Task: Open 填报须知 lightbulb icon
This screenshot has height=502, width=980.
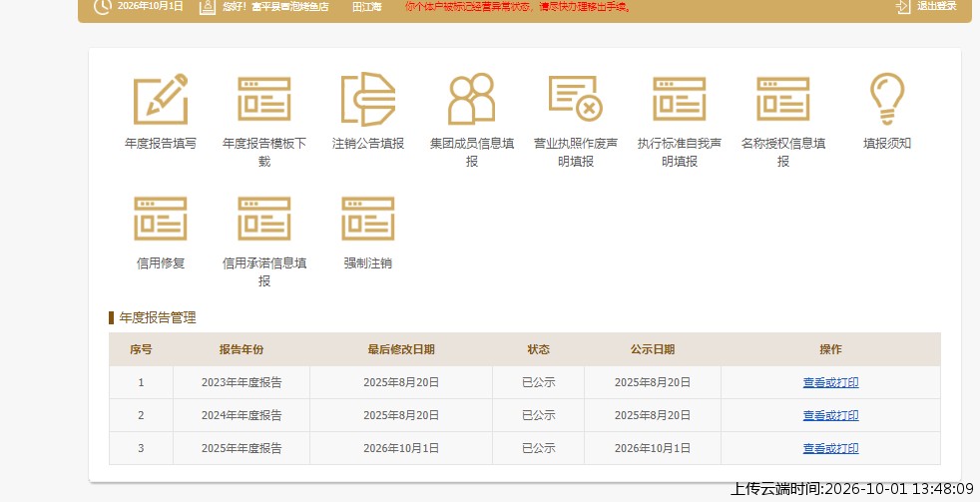Action: click(887, 99)
